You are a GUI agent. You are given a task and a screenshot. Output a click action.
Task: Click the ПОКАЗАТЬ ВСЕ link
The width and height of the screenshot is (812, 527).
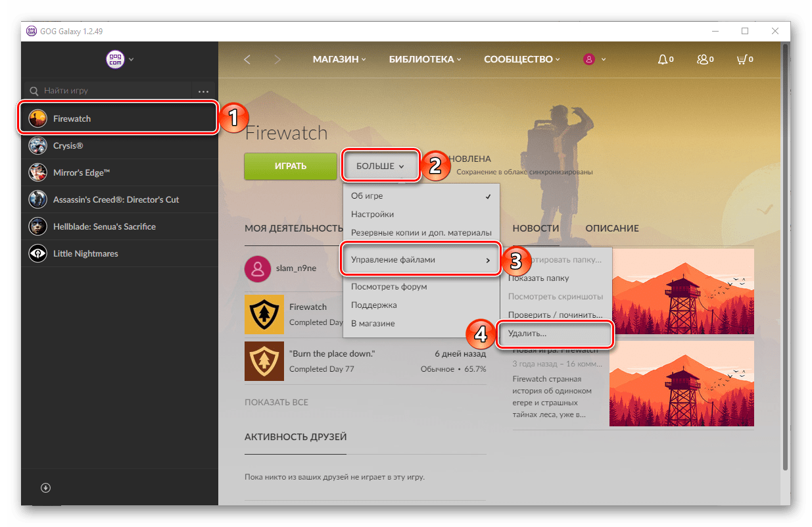276,402
